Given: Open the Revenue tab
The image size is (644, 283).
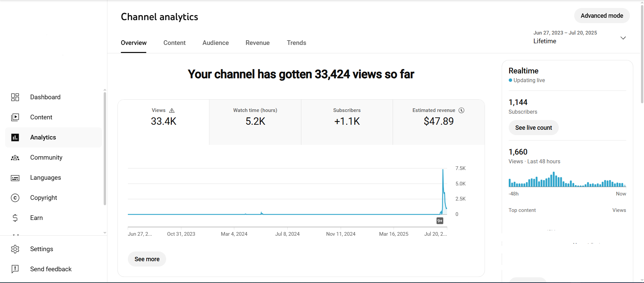Looking at the screenshot, I should (x=257, y=43).
